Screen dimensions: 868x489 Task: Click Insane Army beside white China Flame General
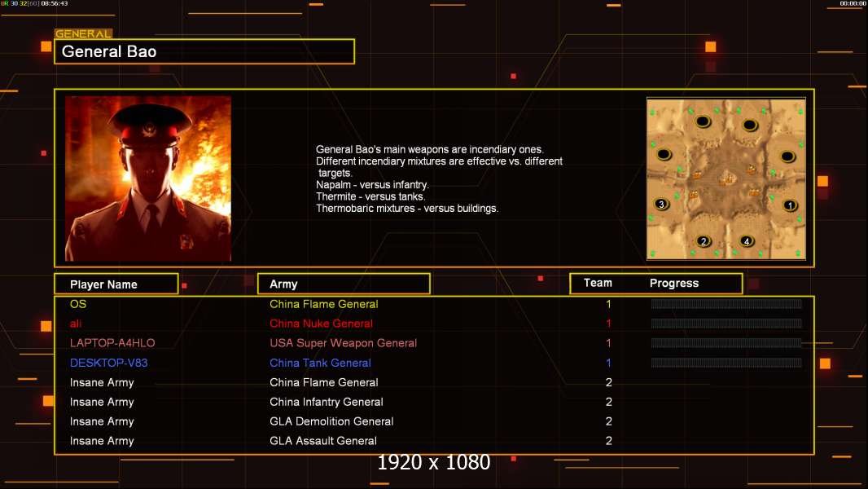tap(102, 383)
